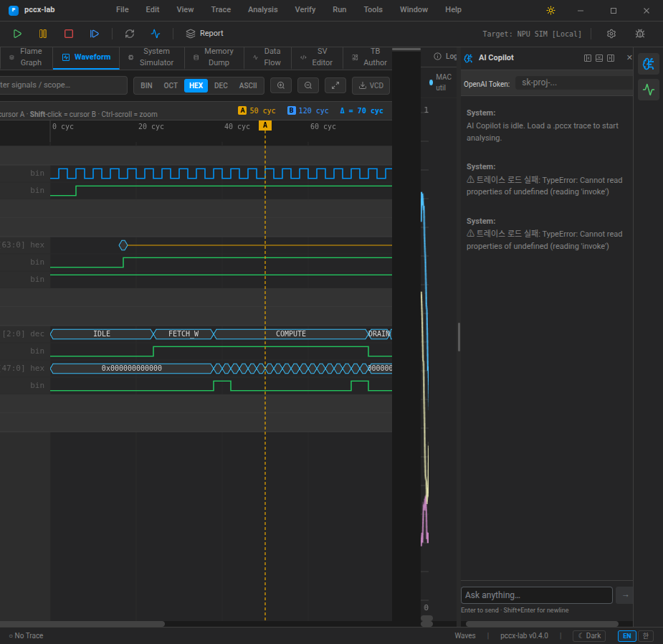
Task: Click the green waveform icon in right sidebar
Action: [x=649, y=90]
